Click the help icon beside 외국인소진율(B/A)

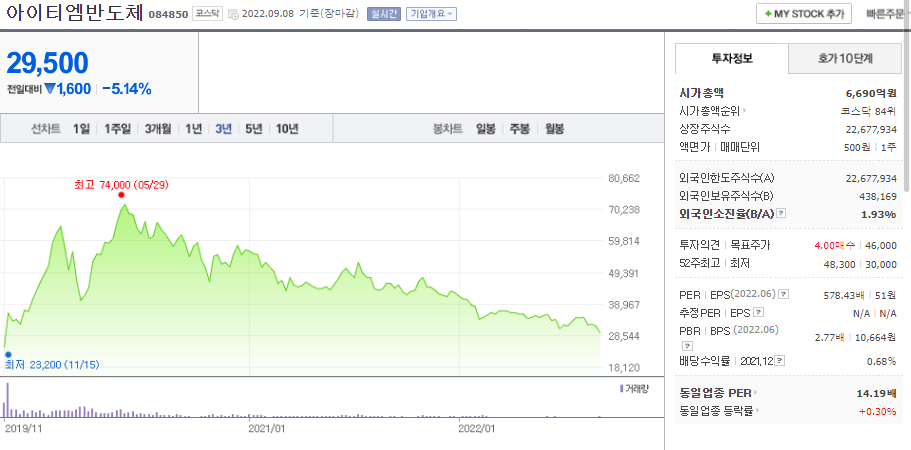coord(781,214)
